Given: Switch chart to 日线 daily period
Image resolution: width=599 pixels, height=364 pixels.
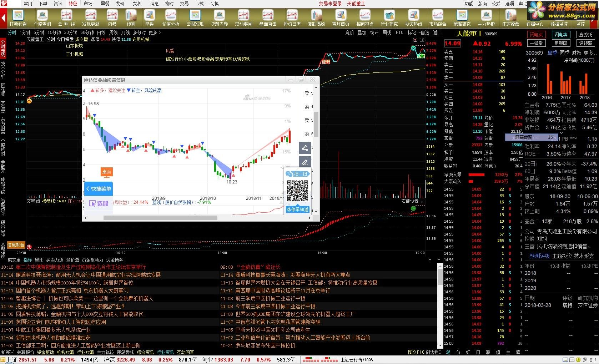Looking at the screenshot, I should [x=101, y=32].
